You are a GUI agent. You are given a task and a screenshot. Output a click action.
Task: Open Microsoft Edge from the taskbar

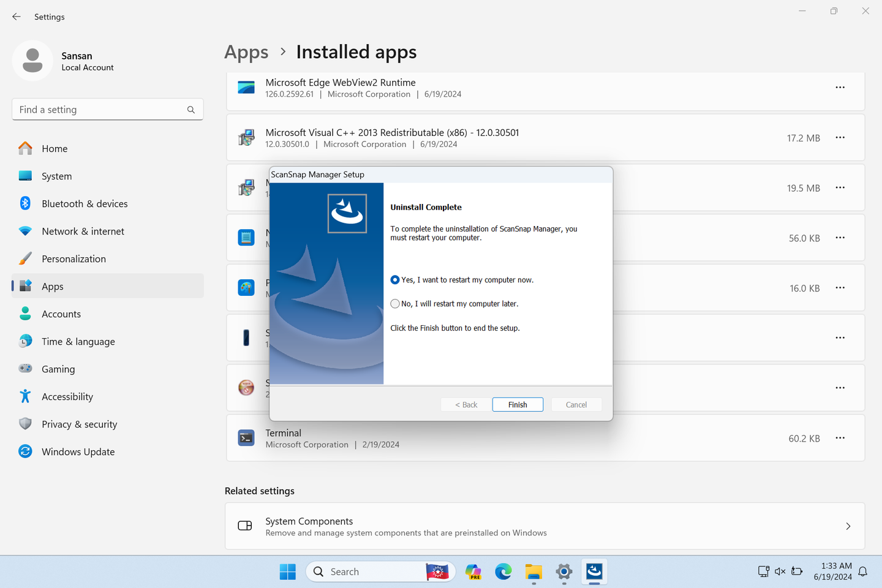pyautogui.click(x=503, y=571)
